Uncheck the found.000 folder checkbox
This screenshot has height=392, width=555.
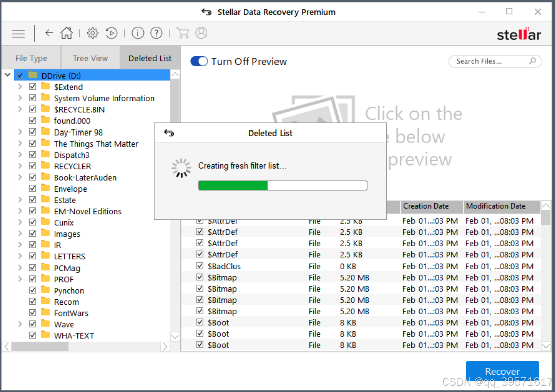32,121
